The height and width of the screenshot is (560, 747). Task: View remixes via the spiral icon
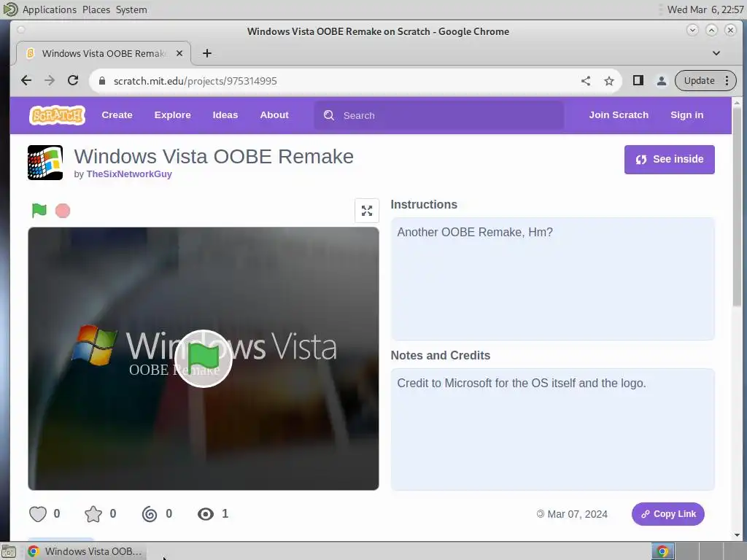[x=150, y=514]
